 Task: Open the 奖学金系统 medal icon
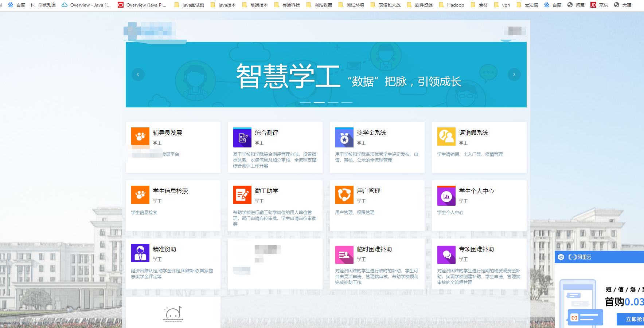coord(344,137)
